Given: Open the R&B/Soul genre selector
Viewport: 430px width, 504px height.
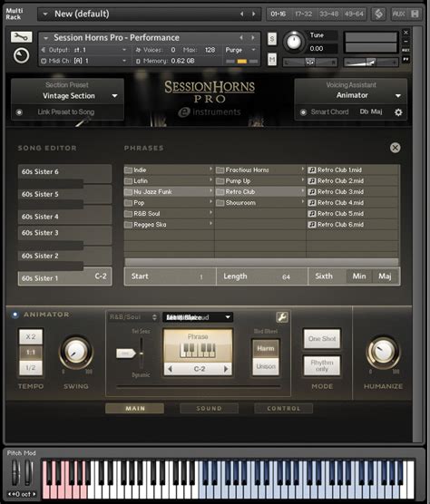Looking at the screenshot, I should [133, 317].
